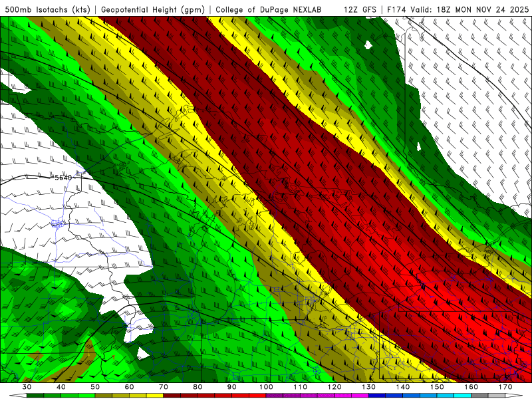The image size is (532, 399).
Task: Click the '500mb Isotachs (kts)' title text
Action: pyautogui.click(x=48, y=9)
